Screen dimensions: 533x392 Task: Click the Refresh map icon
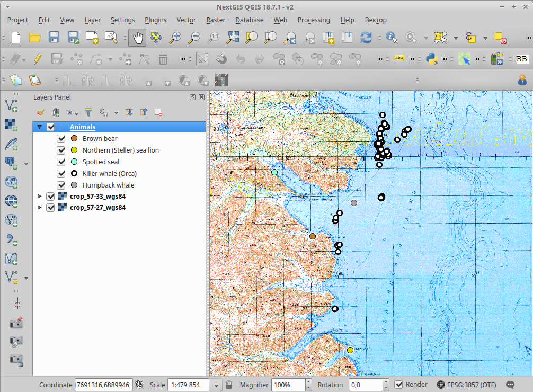(366, 38)
